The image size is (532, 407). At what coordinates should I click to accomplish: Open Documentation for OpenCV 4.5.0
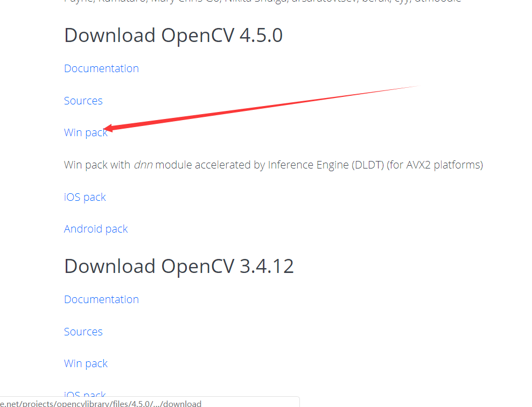coord(101,68)
